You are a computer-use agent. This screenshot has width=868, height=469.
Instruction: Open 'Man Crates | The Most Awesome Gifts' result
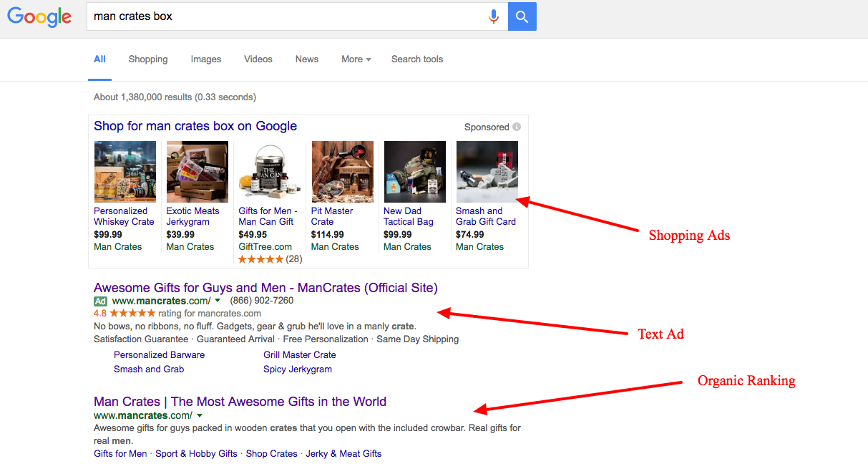coord(240,402)
